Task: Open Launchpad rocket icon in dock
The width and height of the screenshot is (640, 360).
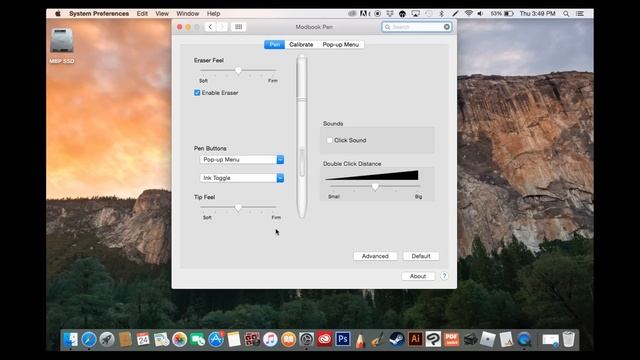Action: (x=107, y=339)
